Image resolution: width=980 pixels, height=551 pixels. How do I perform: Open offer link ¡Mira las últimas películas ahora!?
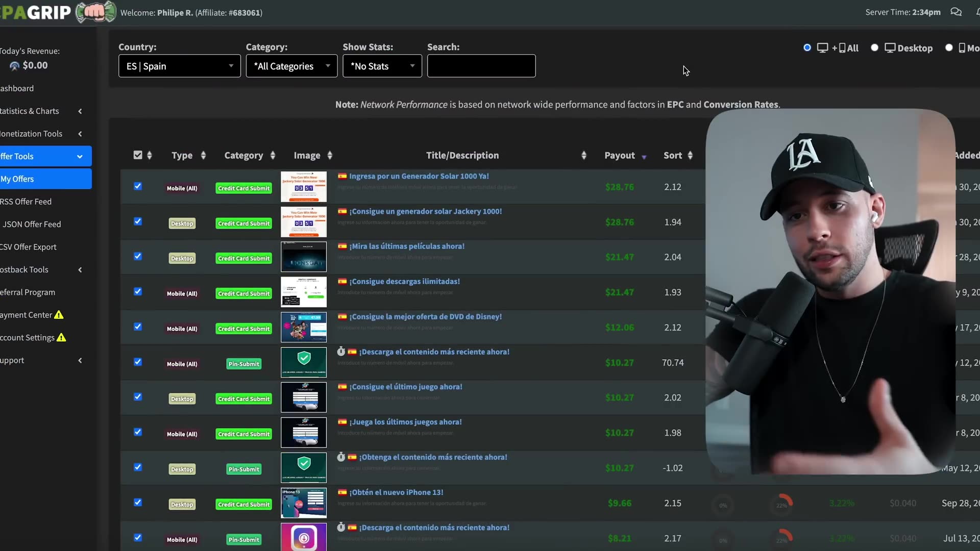point(407,246)
